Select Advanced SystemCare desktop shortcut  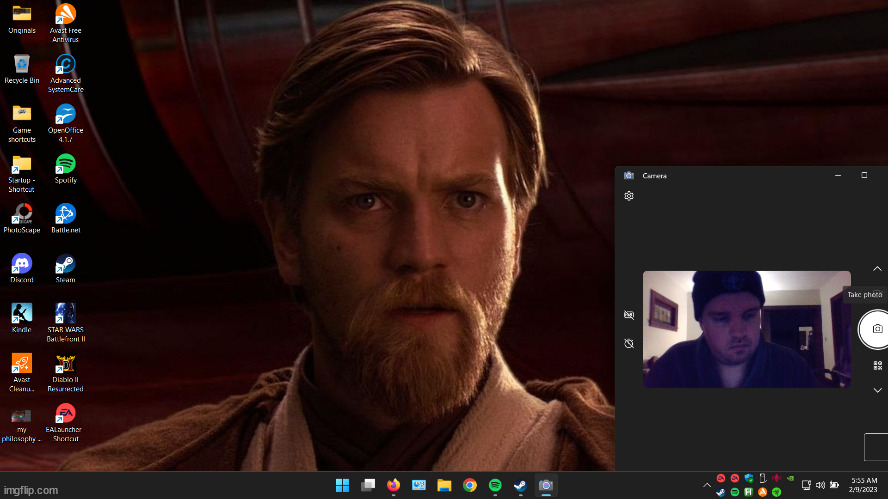click(65, 73)
